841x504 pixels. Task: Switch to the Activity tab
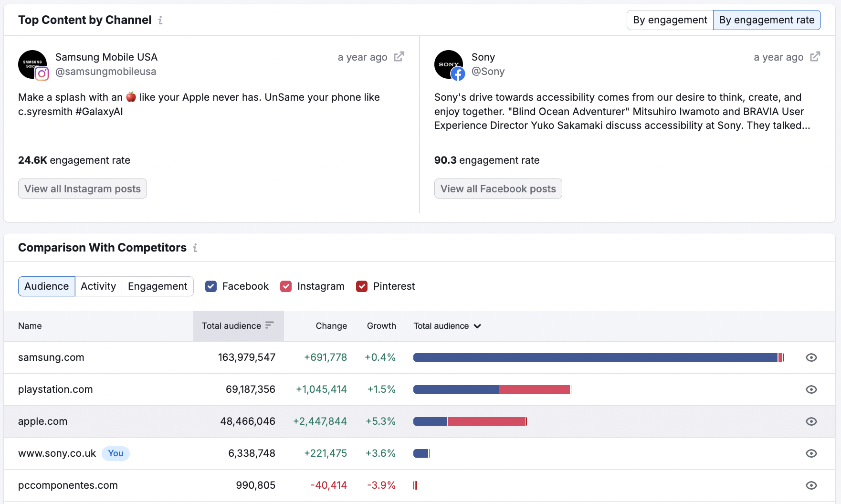coord(98,286)
